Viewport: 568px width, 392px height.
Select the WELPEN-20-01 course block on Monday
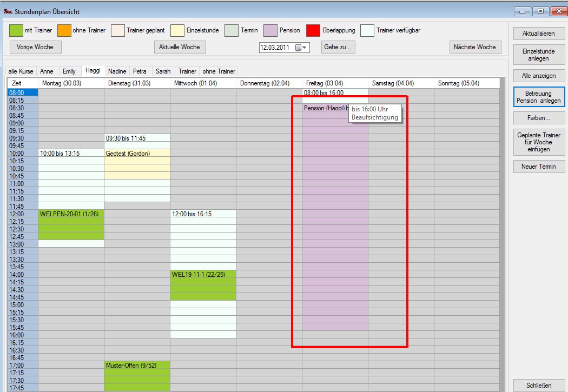tap(71, 224)
